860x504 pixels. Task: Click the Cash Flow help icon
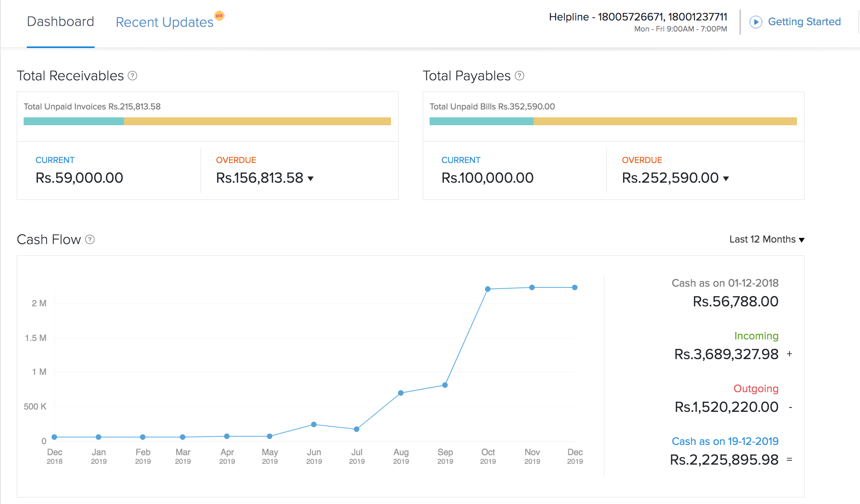click(90, 239)
